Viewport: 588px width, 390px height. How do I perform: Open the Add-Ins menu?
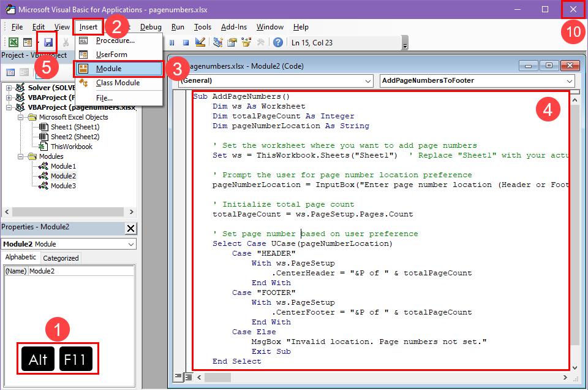(233, 27)
